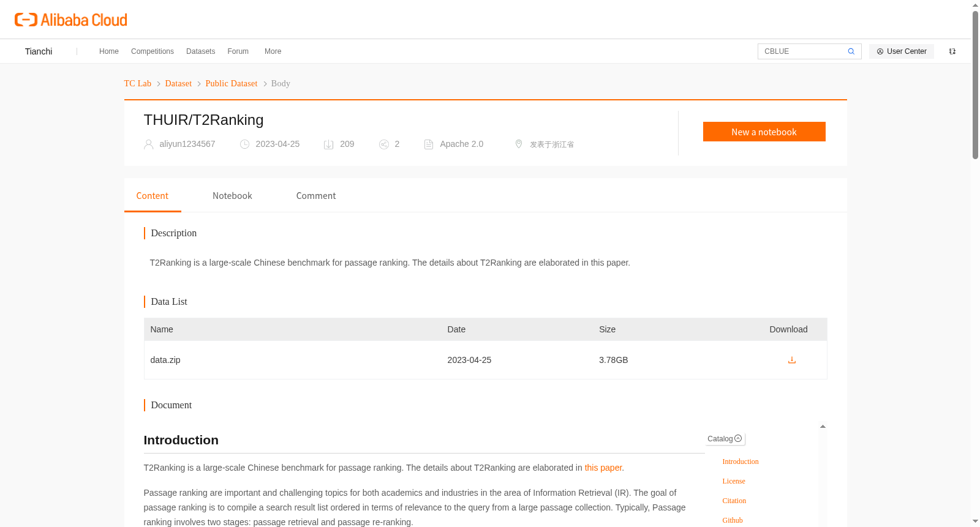Jump to Github in the Catalog
Viewport: 980px width, 527px height.
click(733, 520)
